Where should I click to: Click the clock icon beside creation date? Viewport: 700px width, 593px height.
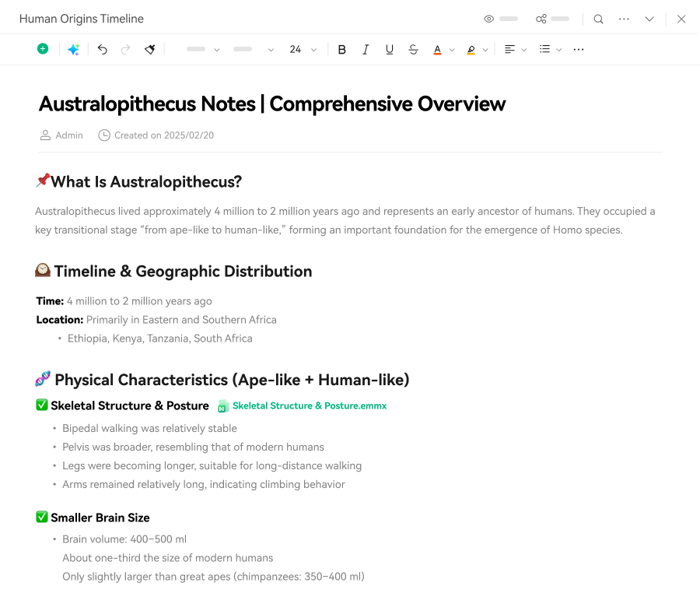104,135
